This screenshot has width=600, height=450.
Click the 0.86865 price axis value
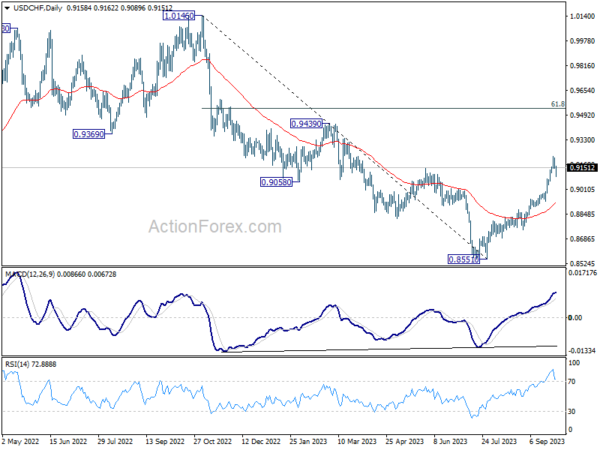(x=582, y=239)
